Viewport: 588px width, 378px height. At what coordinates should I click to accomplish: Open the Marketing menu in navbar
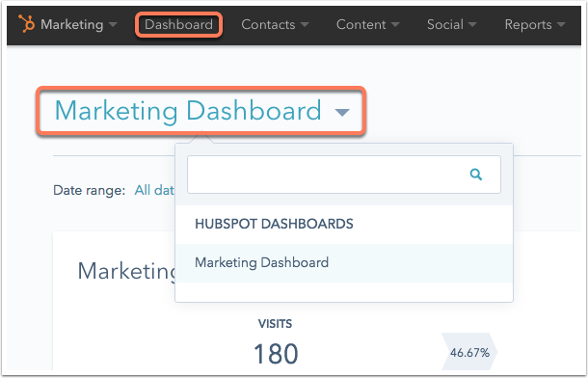point(79,25)
